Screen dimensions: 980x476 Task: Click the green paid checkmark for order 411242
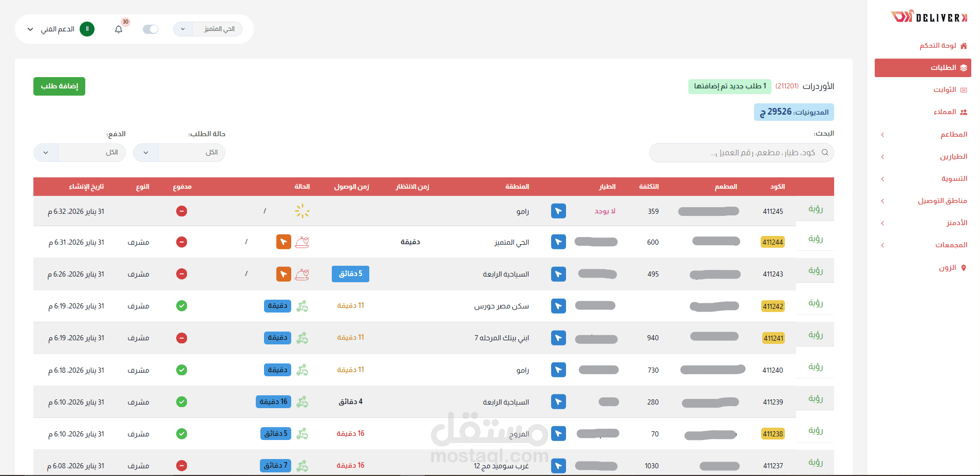coord(181,306)
